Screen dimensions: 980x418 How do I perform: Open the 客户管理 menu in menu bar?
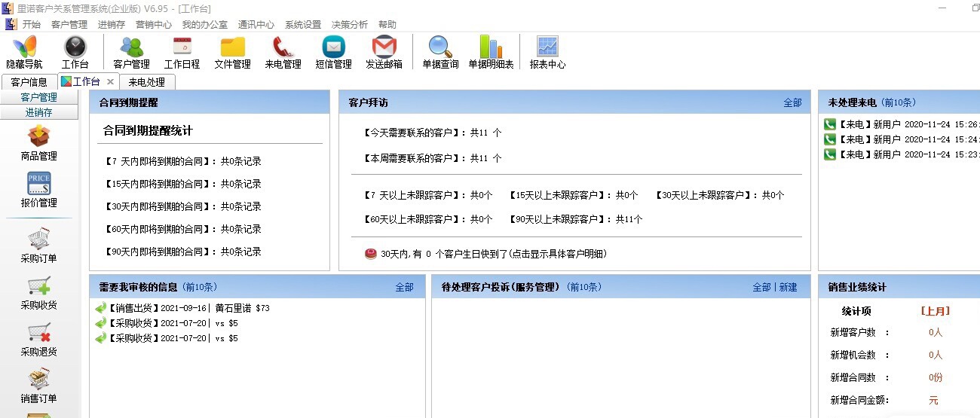69,24
